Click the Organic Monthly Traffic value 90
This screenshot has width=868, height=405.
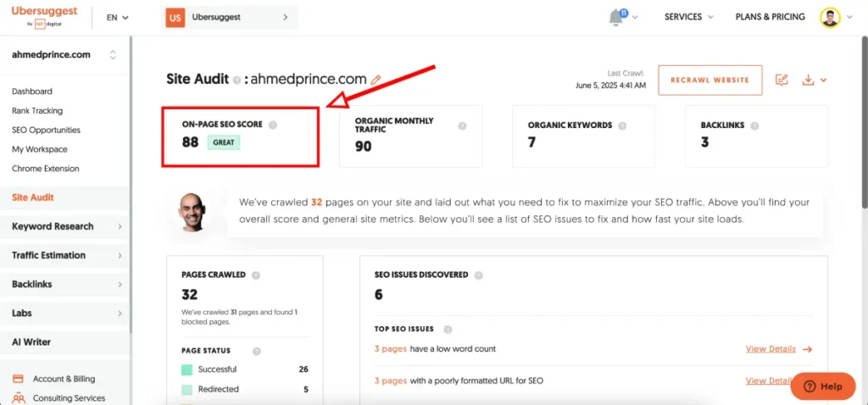click(x=363, y=146)
